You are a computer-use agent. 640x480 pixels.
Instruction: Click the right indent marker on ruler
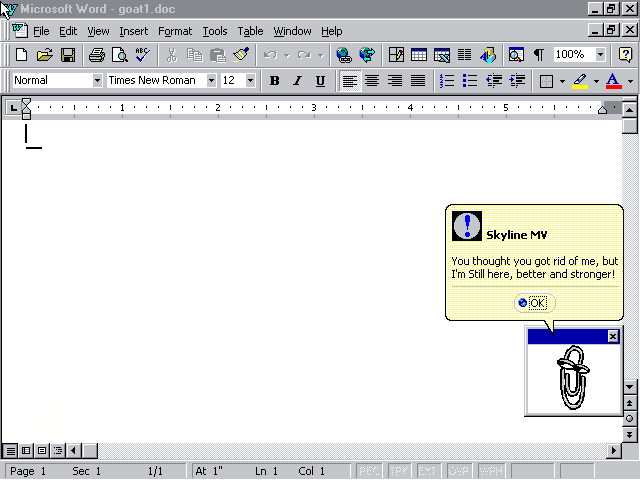[602, 109]
